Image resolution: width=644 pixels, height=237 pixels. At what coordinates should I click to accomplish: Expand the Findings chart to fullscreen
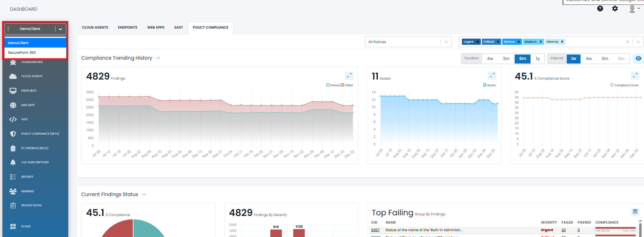(349, 75)
